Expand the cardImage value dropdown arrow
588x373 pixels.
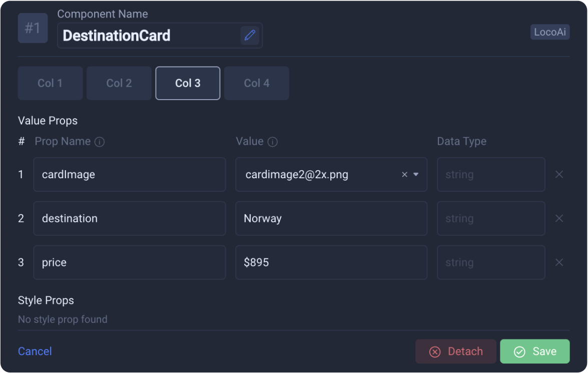point(416,175)
